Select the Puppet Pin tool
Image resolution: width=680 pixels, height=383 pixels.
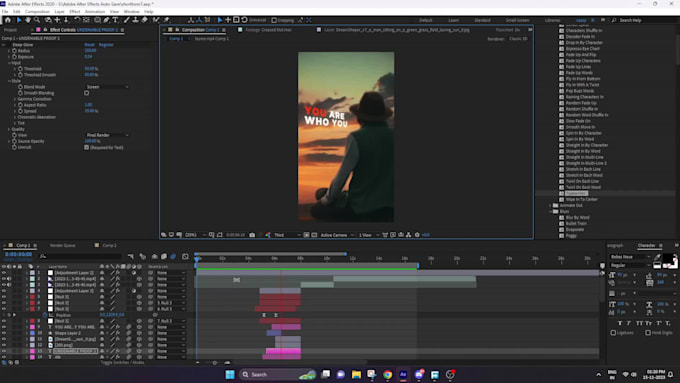point(167,20)
